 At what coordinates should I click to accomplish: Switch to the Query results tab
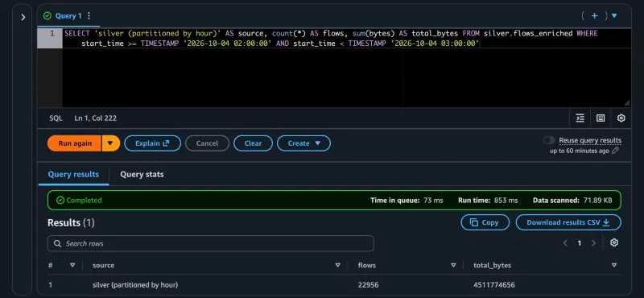73,174
